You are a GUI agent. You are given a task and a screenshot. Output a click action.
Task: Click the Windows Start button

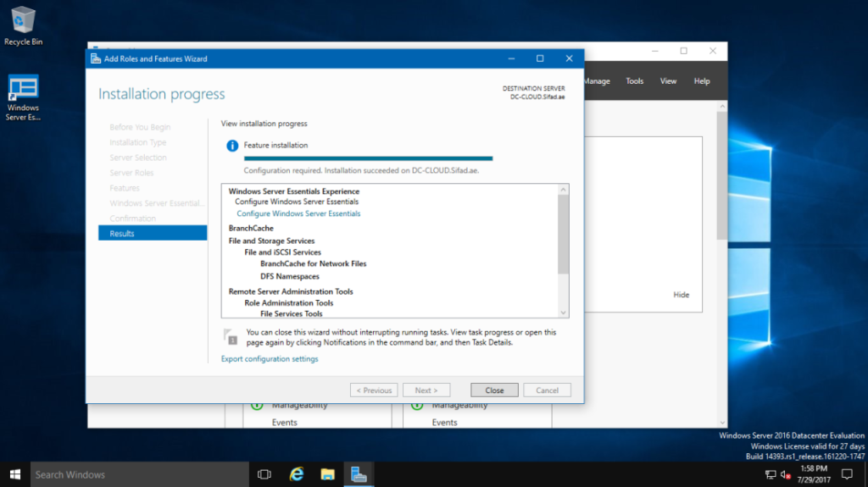pos(15,474)
